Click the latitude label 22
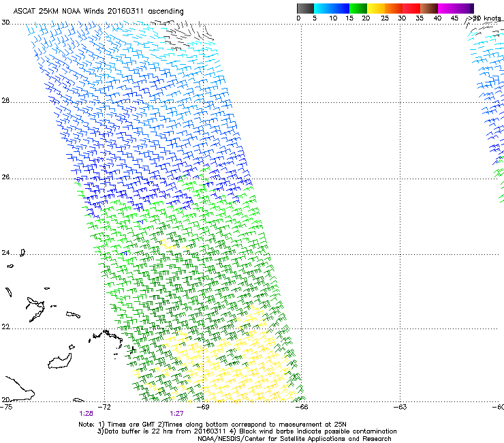The width and height of the screenshot is (504, 443). click(x=5, y=327)
